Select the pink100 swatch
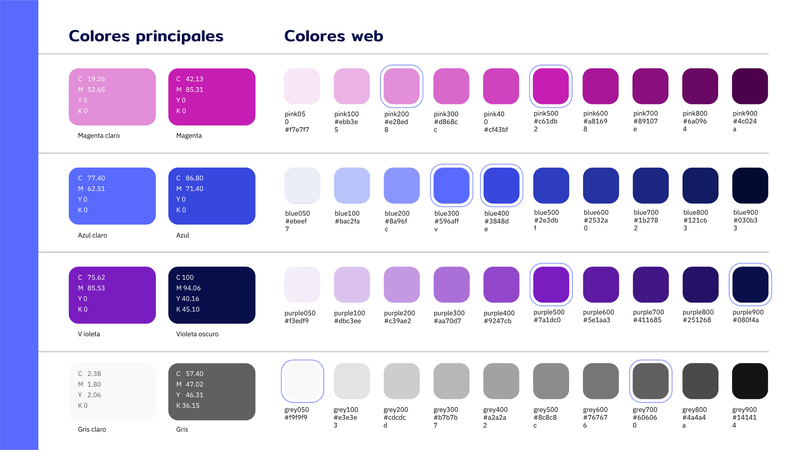Image resolution: width=800 pixels, height=450 pixels. pos(352,86)
